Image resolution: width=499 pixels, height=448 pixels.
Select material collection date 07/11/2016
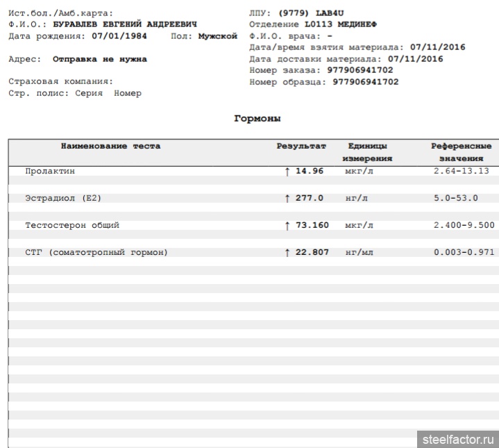[x=438, y=47]
